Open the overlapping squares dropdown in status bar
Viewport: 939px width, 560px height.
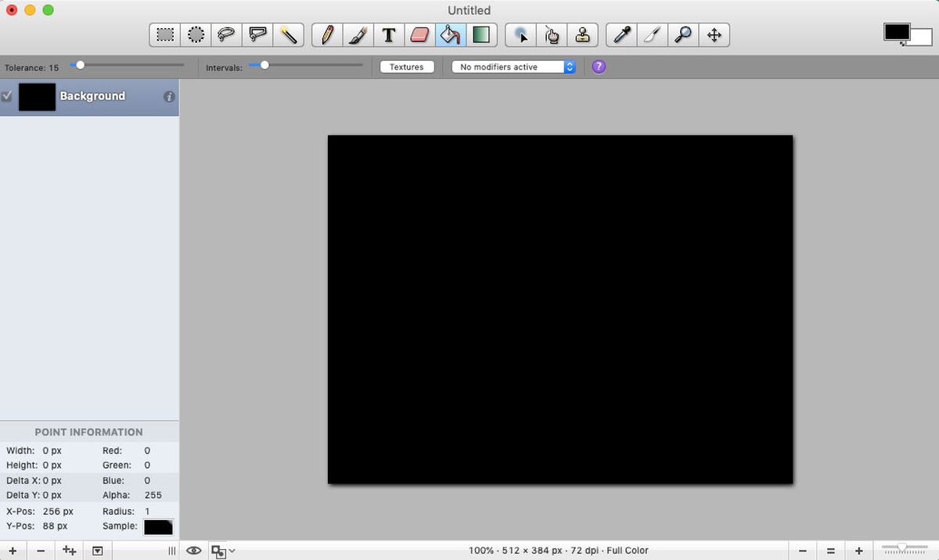[222, 551]
